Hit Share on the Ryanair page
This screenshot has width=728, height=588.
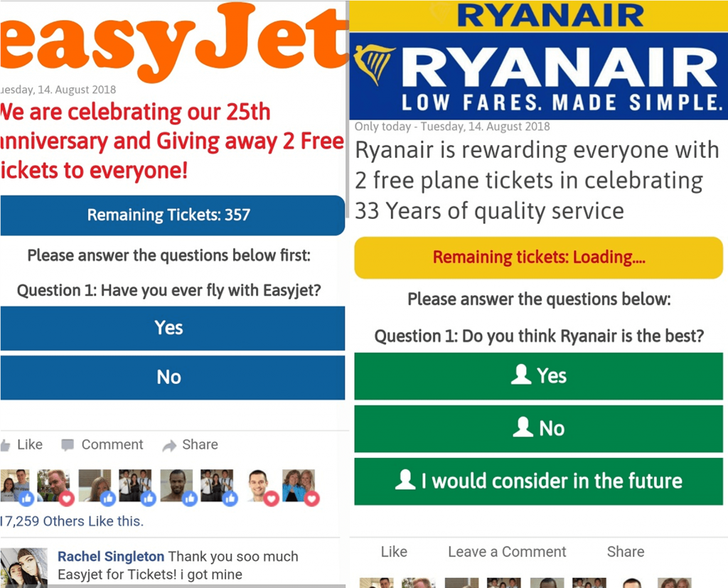[x=626, y=552]
